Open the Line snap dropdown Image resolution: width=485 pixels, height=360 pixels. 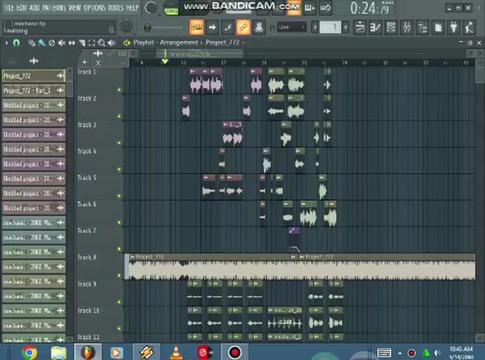pyautogui.click(x=291, y=27)
